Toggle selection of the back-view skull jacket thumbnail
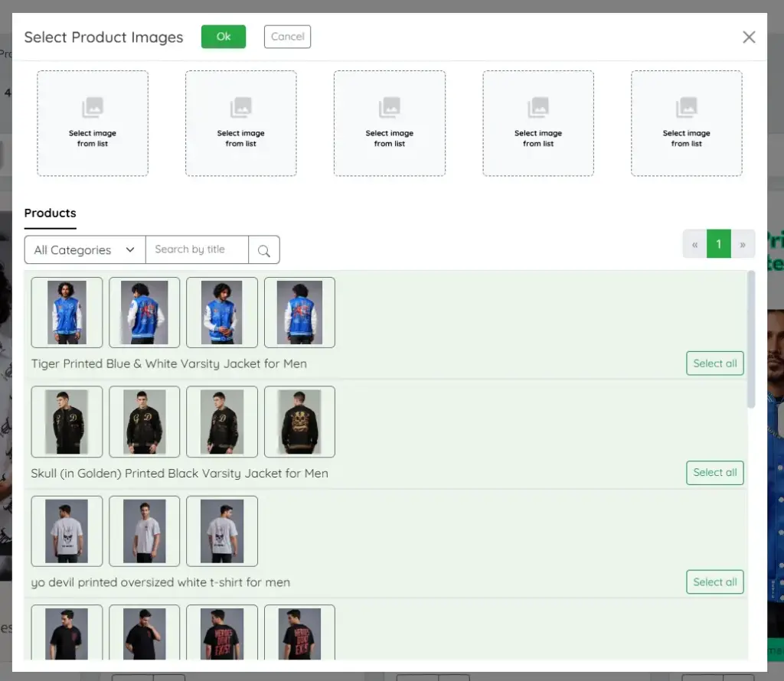This screenshot has height=681, width=784. 299,422
